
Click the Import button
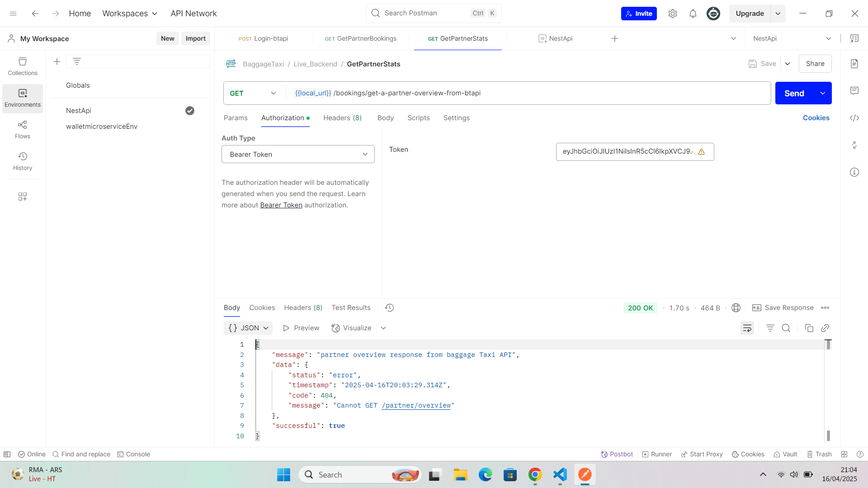[195, 38]
